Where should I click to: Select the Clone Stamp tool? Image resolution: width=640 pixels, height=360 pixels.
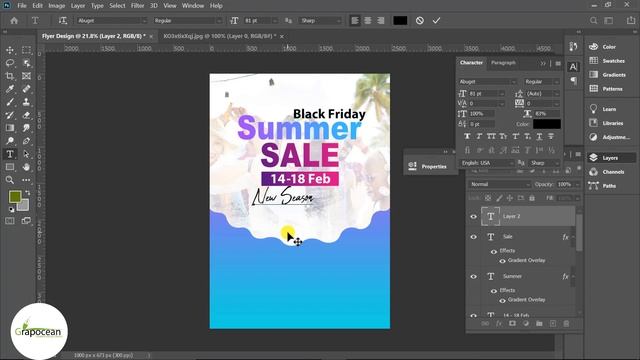click(x=27, y=102)
